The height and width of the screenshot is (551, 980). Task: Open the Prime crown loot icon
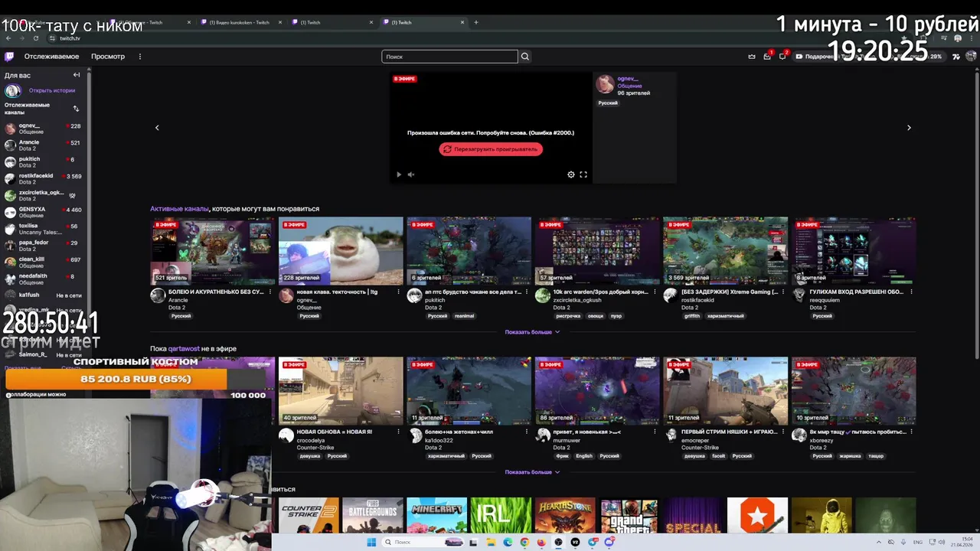tap(752, 57)
